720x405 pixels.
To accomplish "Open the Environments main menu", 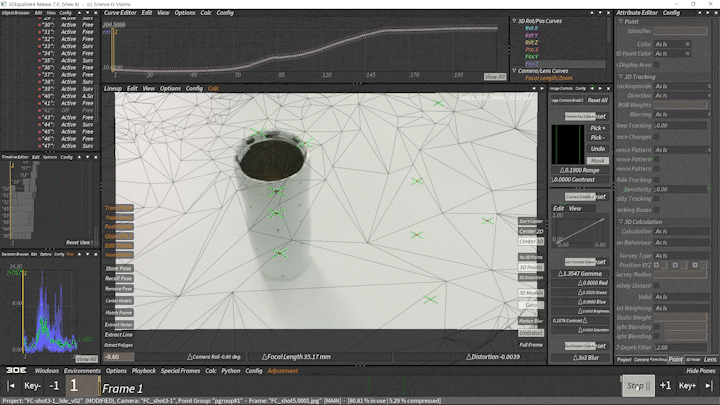I will [82, 371].
